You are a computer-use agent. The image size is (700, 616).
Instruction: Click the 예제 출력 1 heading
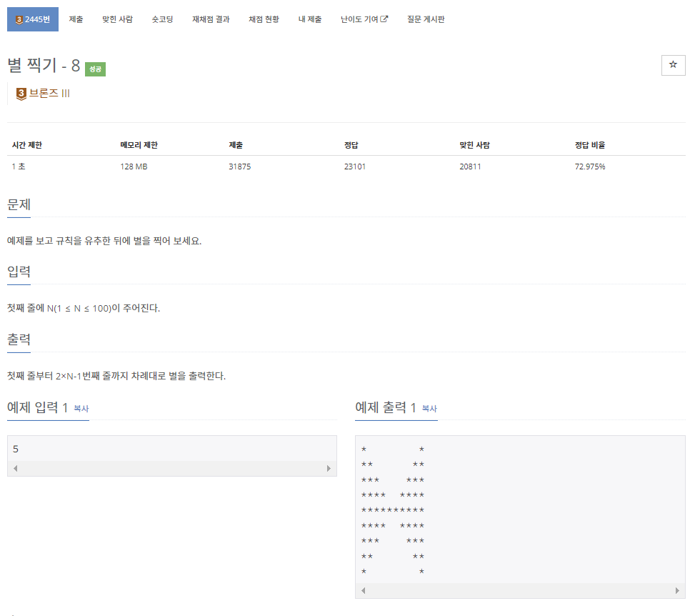pos(386,407)
